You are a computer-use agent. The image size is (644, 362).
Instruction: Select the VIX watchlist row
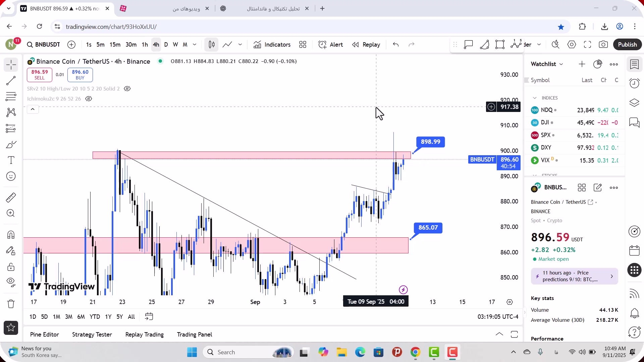pos(575,160)
